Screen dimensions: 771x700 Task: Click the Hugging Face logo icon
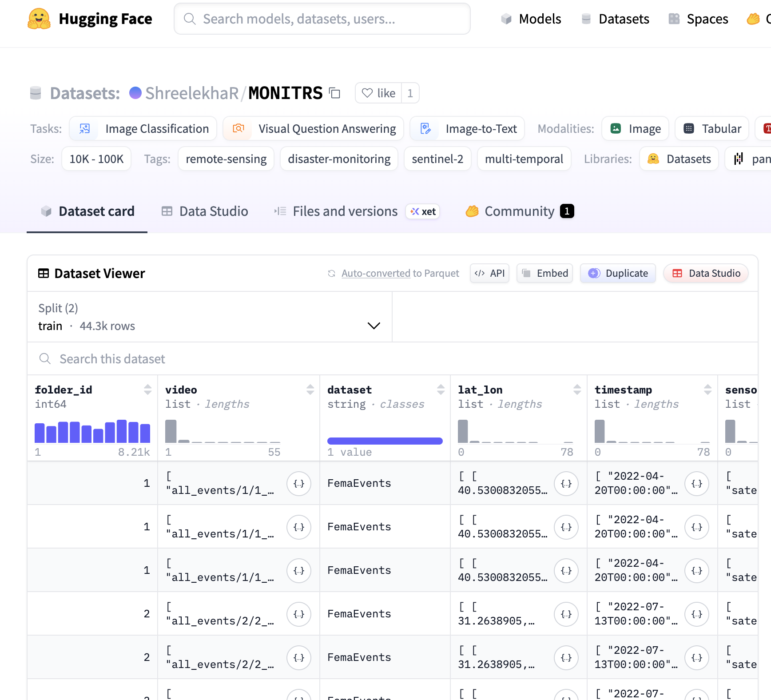pyautogui.click(x=39, y=19)
